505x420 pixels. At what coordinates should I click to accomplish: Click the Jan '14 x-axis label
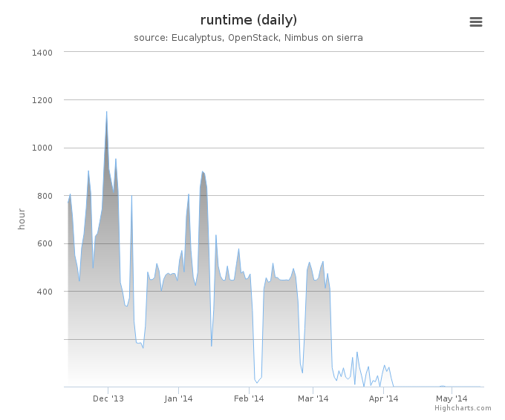[x=178, y=398]
